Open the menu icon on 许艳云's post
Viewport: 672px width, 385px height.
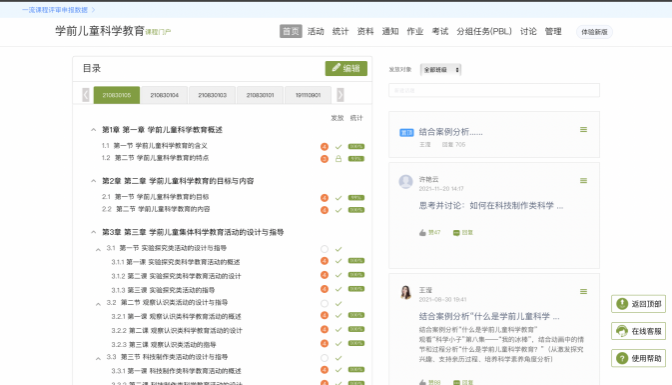[583, 180]
